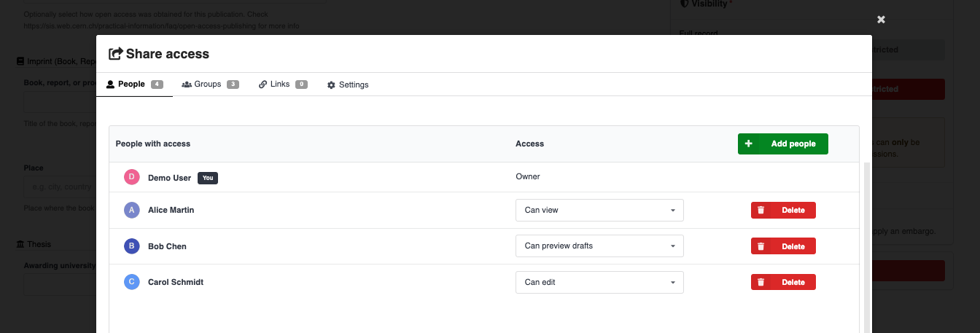This screenshot has width=980, height=333.
Task: Open Bob Chen's Can preview drafts dropdown
Action: click(x=599, y=246)
